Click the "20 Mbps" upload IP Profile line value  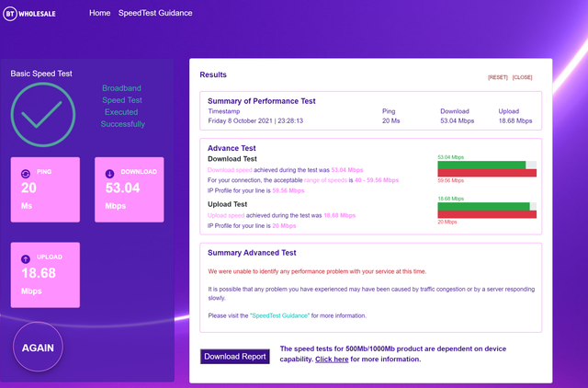(x=284, y=226)
